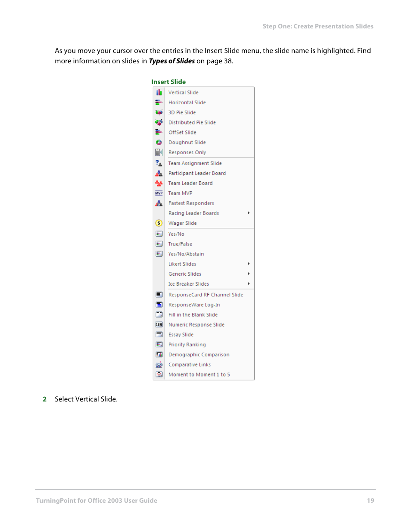Expand the Generic Slides submenu arrow
This screenshot has height=532, width=411.
(249, 274)
